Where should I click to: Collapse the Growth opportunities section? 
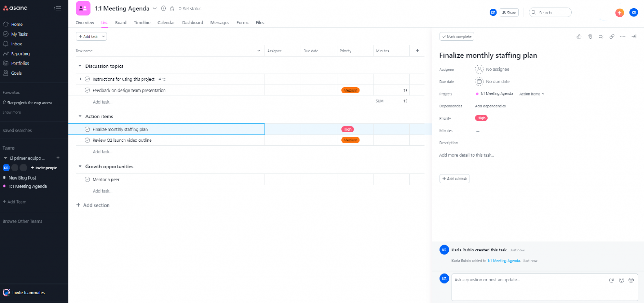coord(80,166)
